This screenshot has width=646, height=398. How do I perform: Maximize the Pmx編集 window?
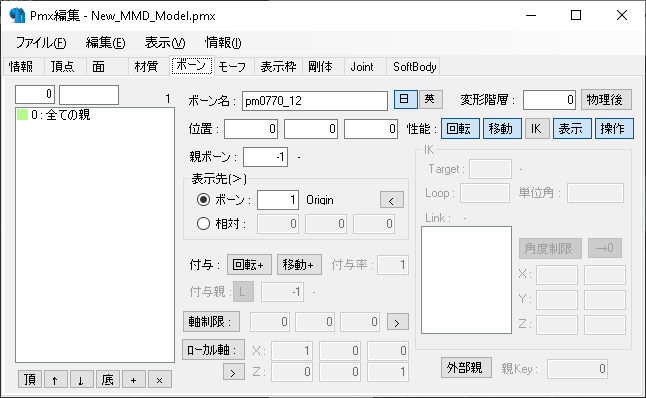point(576,15)
